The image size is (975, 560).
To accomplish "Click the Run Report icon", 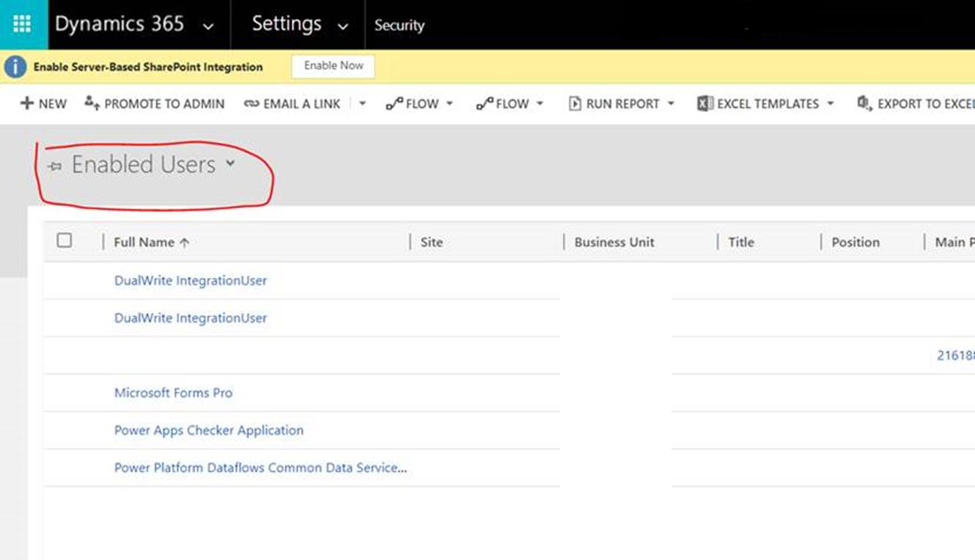I will pyautogui.click(x=575, y=103).
